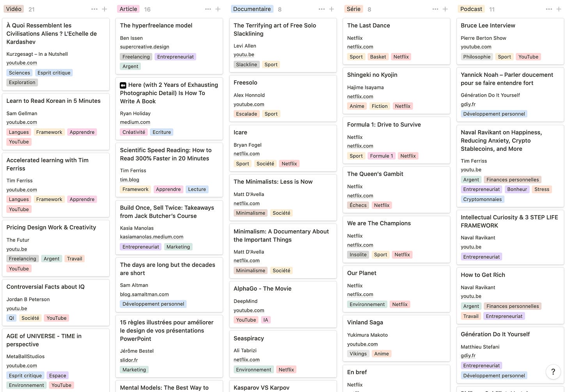Screen dimensions: 568x392
Task: Open the Série column options menu
Action: tap(435, 9)
